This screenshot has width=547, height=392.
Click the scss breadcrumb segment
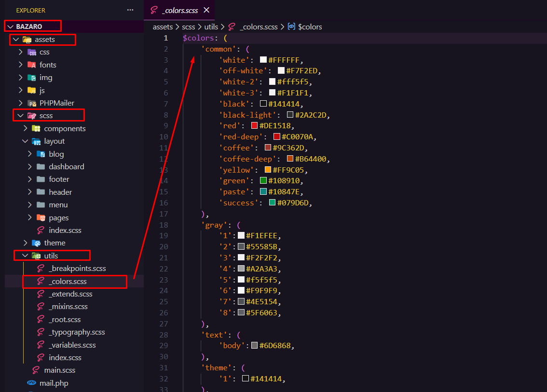[x=188, y=27]
